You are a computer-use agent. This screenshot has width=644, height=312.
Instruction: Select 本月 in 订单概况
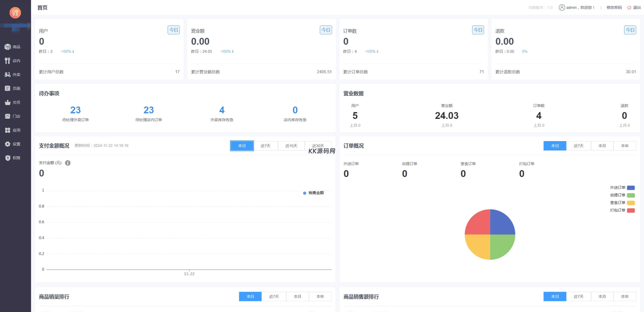pyautogui.click(x=602, y=146)
